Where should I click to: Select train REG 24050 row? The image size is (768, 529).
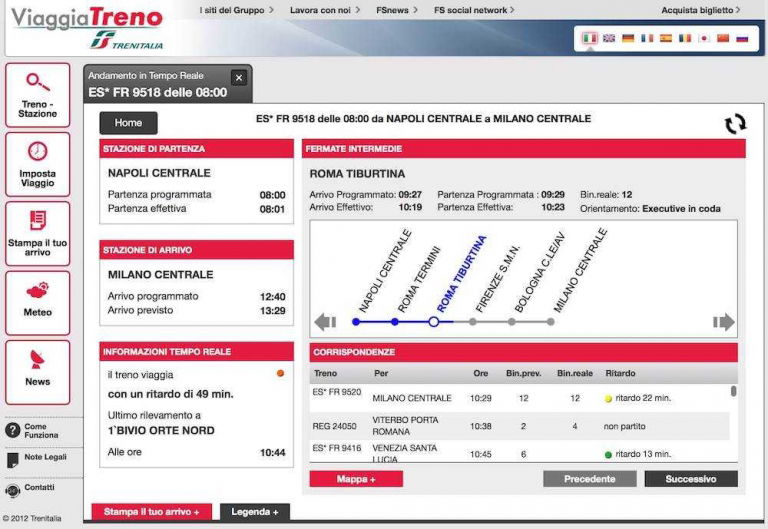pyautogui.click(x=519, y=426)
